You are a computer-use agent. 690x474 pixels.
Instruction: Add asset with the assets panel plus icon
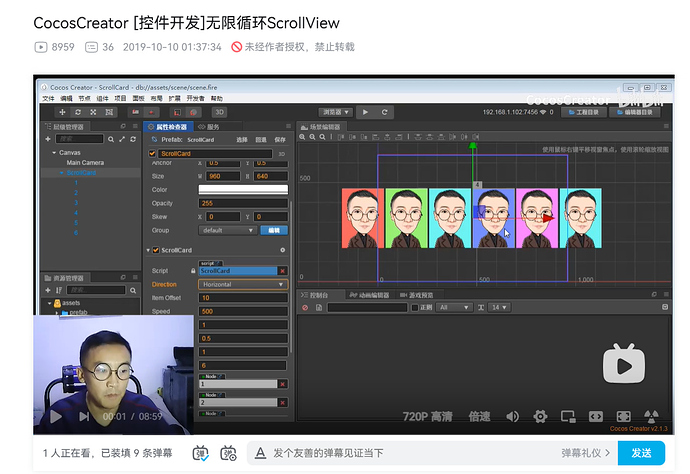coord(48,290)
